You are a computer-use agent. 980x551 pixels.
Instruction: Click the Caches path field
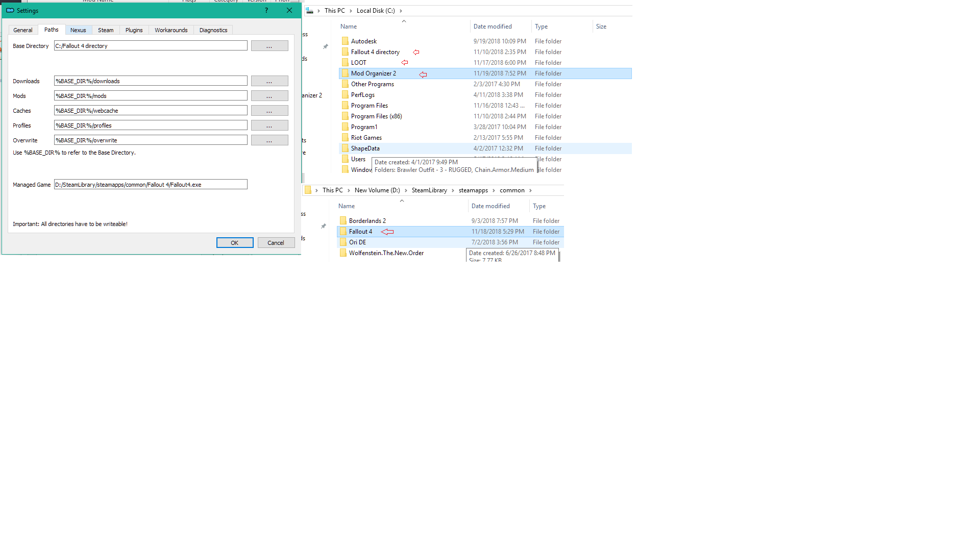pyautogui.click(x=151, y=111)
